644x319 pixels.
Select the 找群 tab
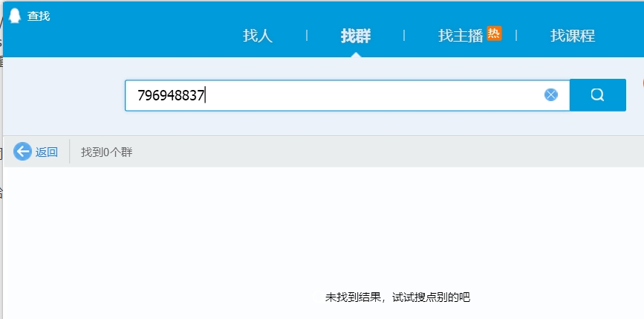(x=356, y=36)
